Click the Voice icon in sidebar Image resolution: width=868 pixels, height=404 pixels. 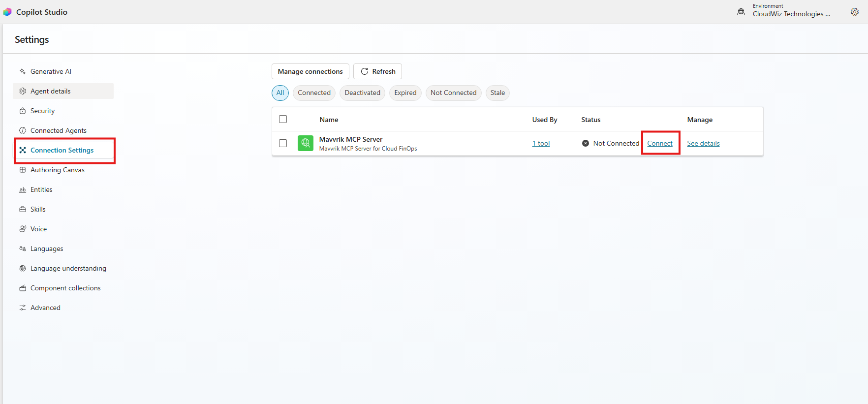point(23,229)
